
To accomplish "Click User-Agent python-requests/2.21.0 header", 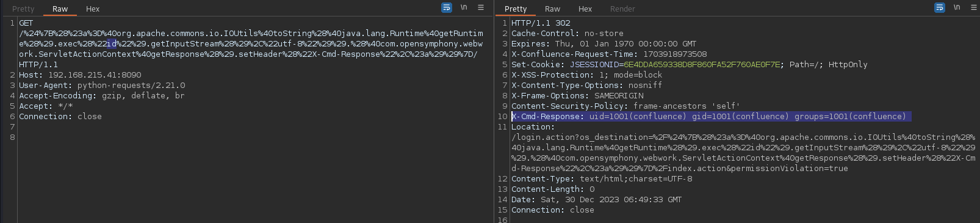I will tap(102, 86).
